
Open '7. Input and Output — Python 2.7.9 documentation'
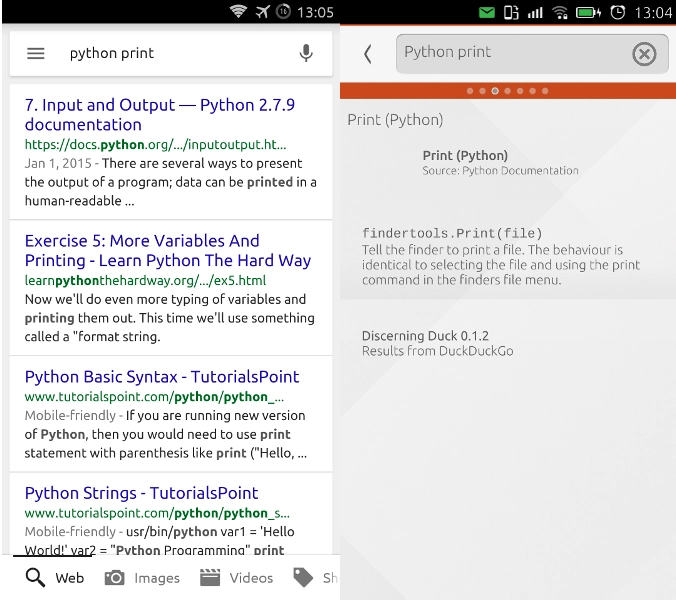[160, 115]
